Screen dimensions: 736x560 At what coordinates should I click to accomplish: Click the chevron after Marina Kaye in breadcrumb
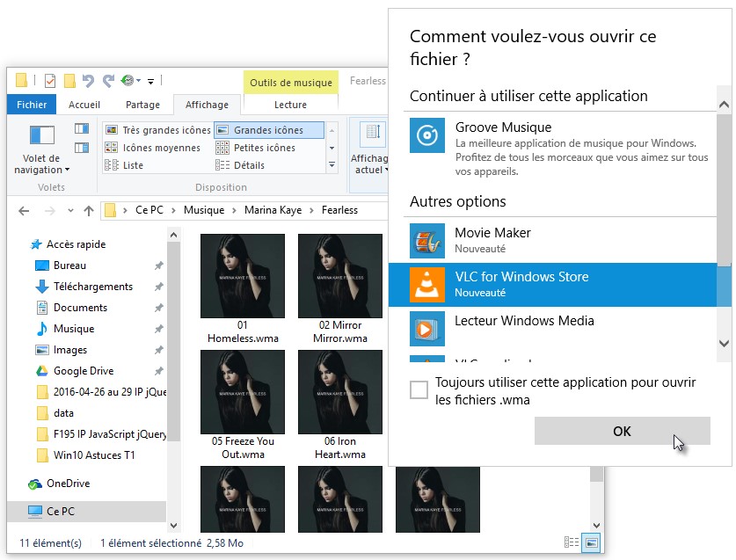(311, 211)
